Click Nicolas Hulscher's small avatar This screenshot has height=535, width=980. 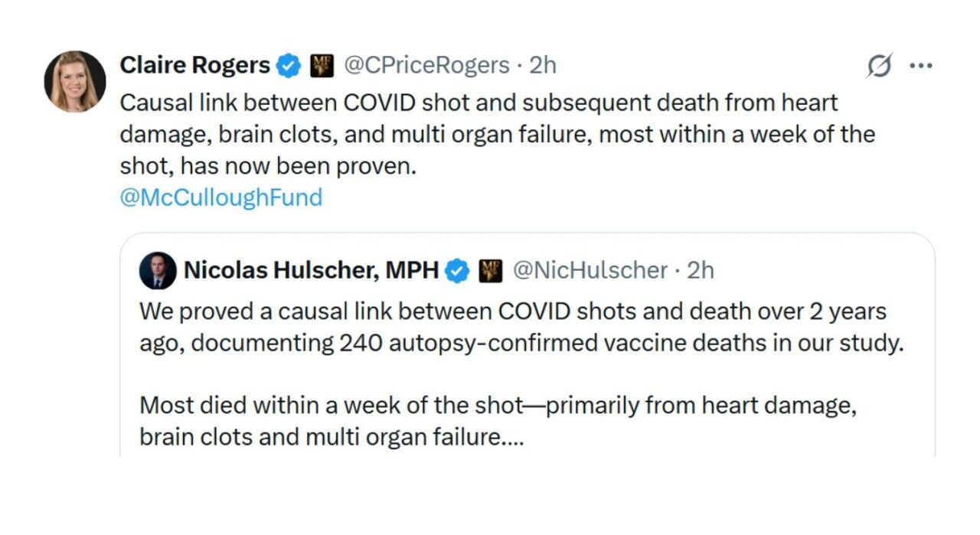pyautogui.click(x=157, y=270)
